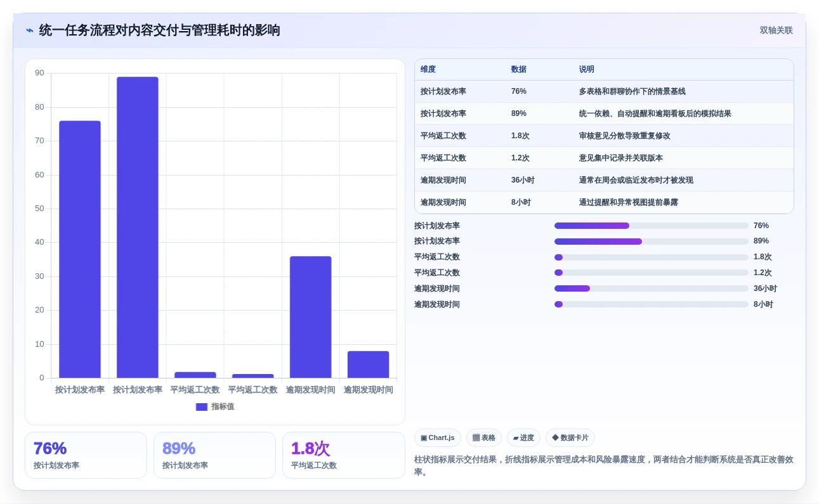Click the 统一依赖、自动提醒和逾期看板后的模拟结果 description

(655, 113)
